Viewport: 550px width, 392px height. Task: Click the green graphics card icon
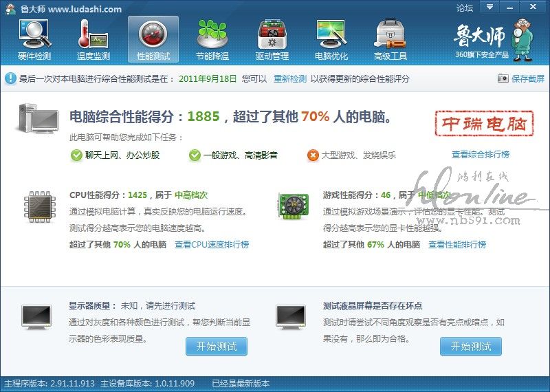point(294,206)
